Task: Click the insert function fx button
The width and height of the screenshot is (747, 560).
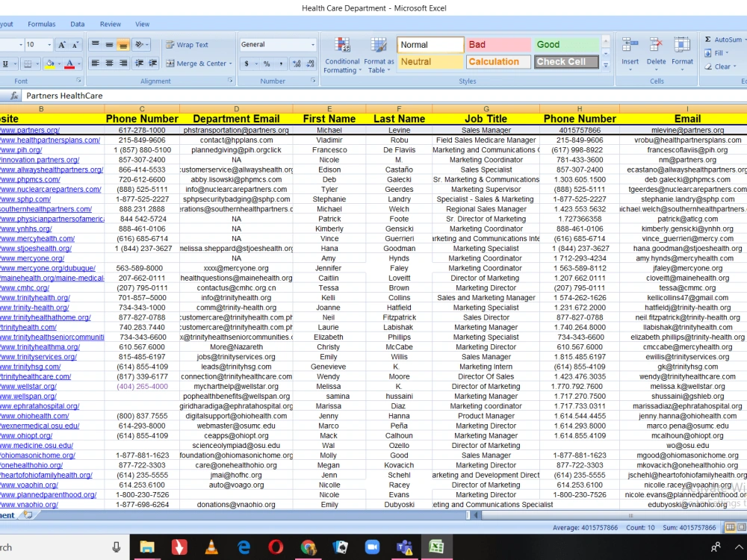Action: 14,96
